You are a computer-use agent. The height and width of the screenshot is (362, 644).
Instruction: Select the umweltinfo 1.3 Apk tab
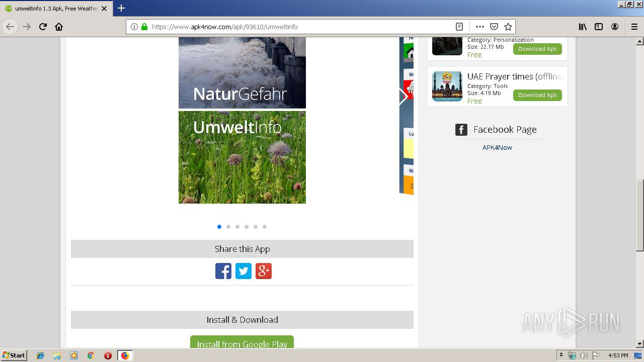coord(55,9)
